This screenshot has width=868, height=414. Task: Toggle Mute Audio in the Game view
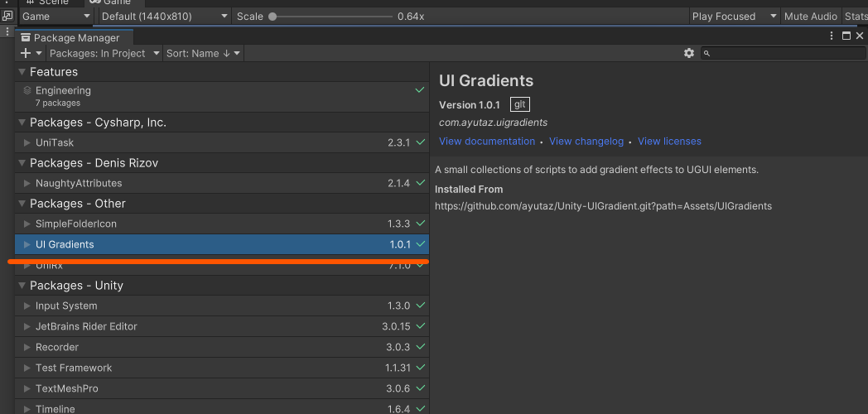click(810, 17)
